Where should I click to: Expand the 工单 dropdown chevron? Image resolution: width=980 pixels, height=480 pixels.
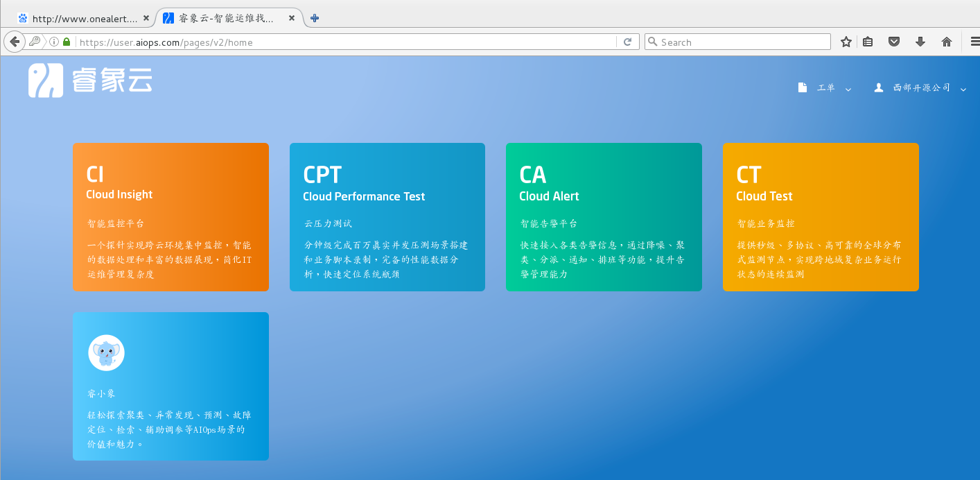pyautogui.click(x=848, y=89)
